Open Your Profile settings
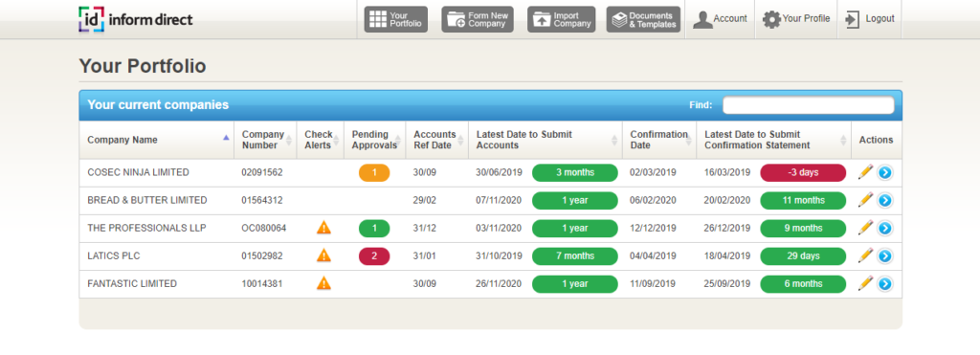 click(x=796, y=19)
